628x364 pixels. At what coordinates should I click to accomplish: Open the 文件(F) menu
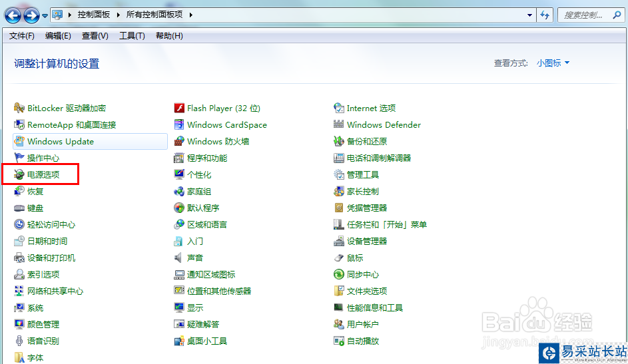click(x=21, y=36)
